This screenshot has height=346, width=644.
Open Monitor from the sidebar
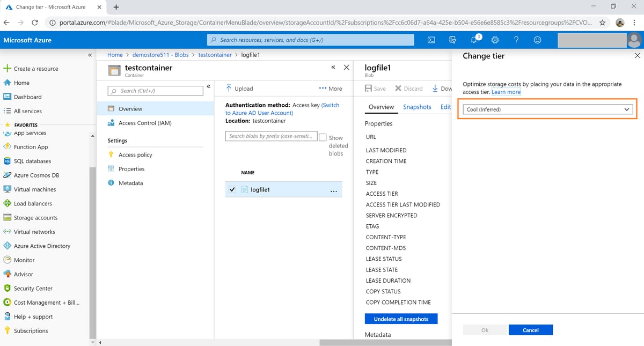(x=24, y=260)
